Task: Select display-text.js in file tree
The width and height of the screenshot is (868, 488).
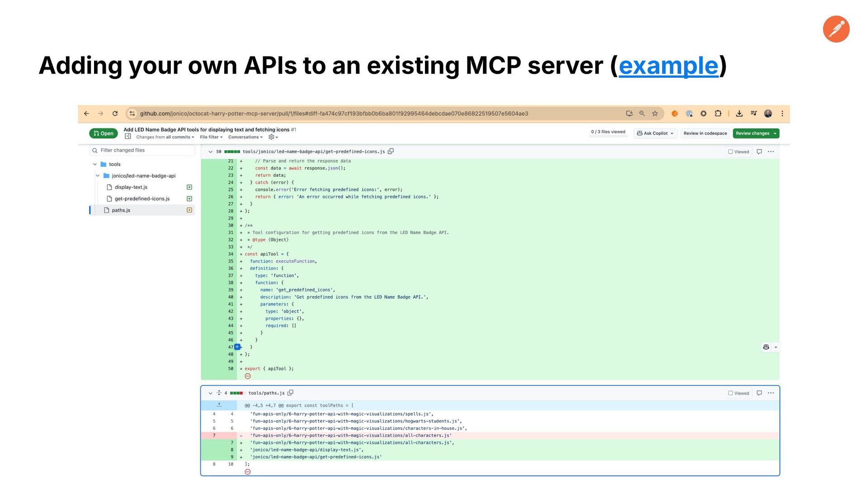Action: 131,187
